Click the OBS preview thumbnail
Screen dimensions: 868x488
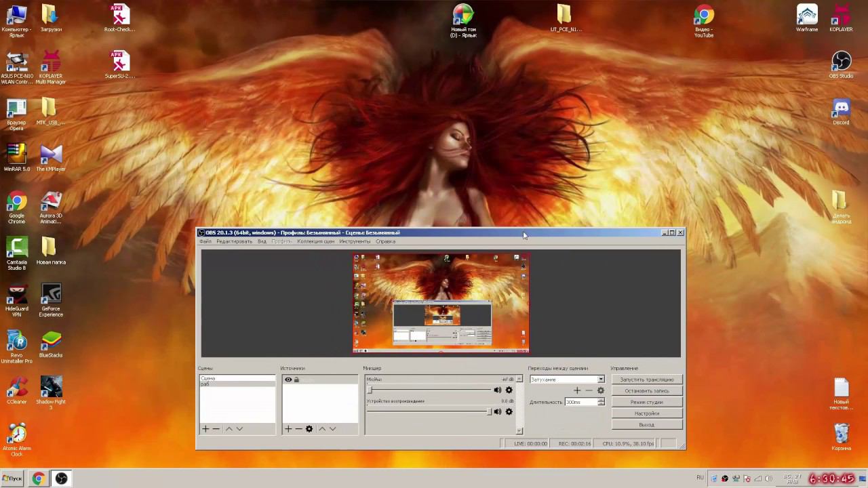tap(441, 303)
